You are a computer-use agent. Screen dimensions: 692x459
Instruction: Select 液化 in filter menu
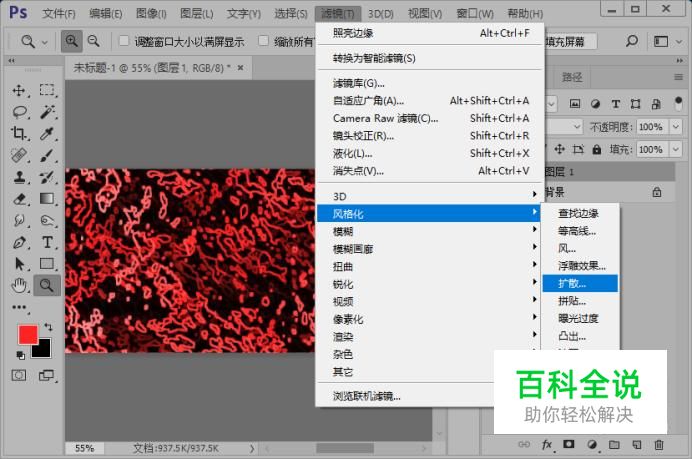[x=430, y=153]
